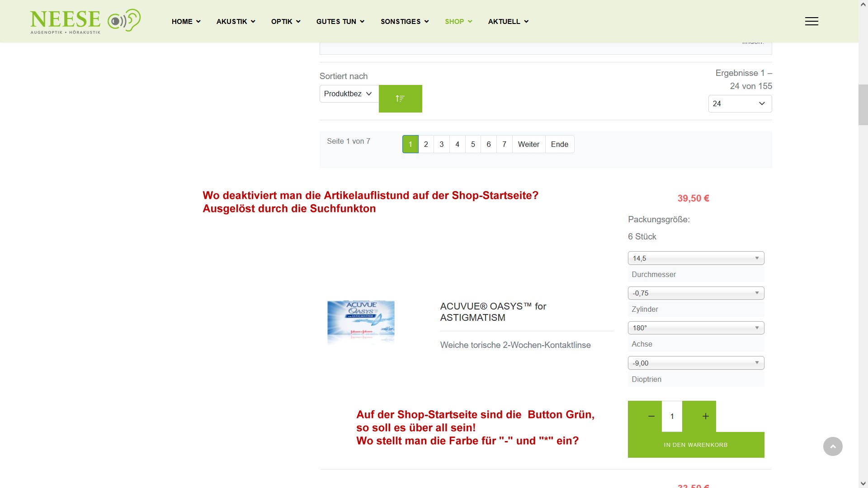Go to page 3 of results
Screen dimensions: 868x488
pyautogui.click(x=442, y=144)
